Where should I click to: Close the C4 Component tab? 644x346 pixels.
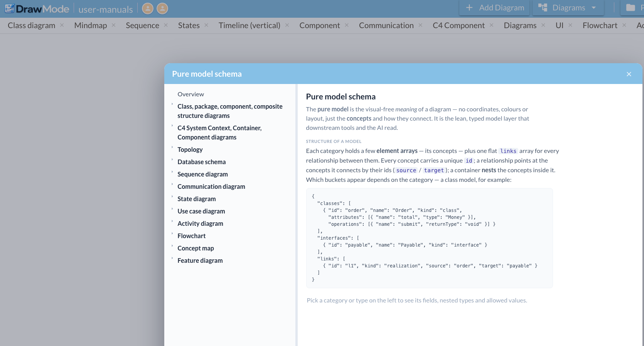click(x=491, y=25)
